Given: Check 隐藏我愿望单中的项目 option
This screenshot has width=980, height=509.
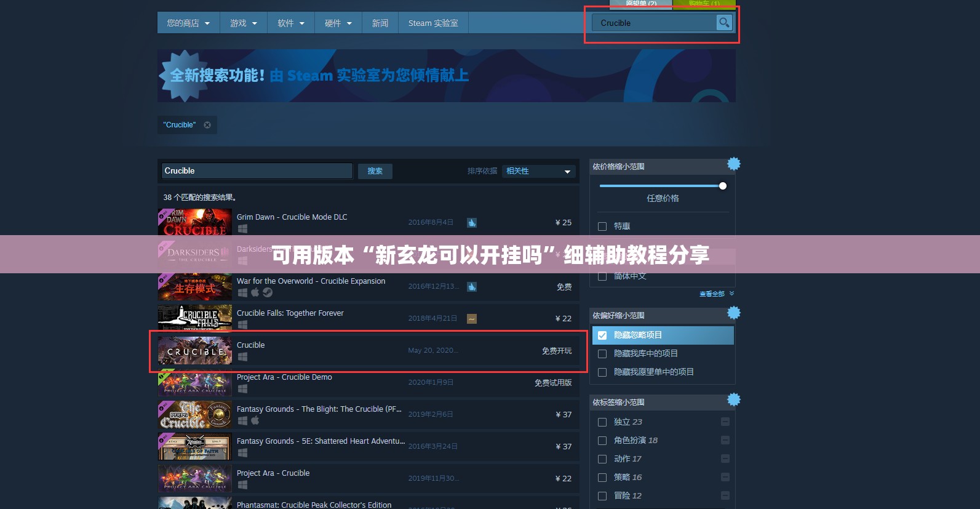Looking at the screenshot, I should coord(602,372).
